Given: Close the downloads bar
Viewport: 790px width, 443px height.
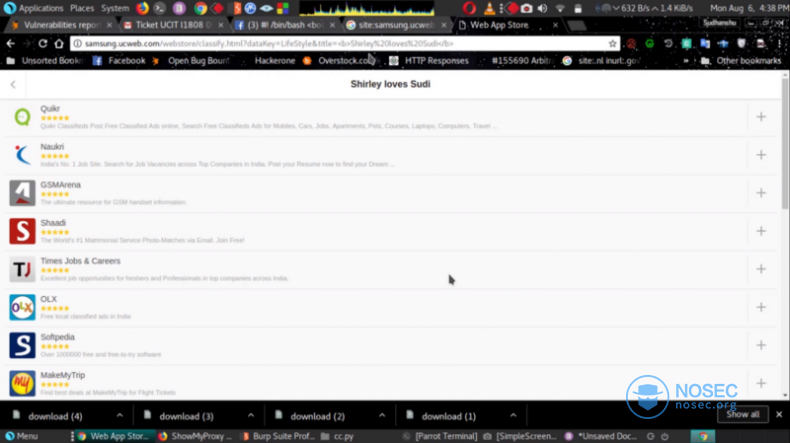Looking at the screenshot, I should (779, 414).
